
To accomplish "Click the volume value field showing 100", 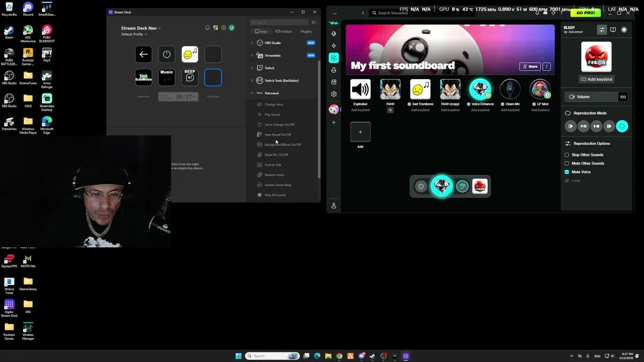I will pyautogui.click(x=622, y=97).
